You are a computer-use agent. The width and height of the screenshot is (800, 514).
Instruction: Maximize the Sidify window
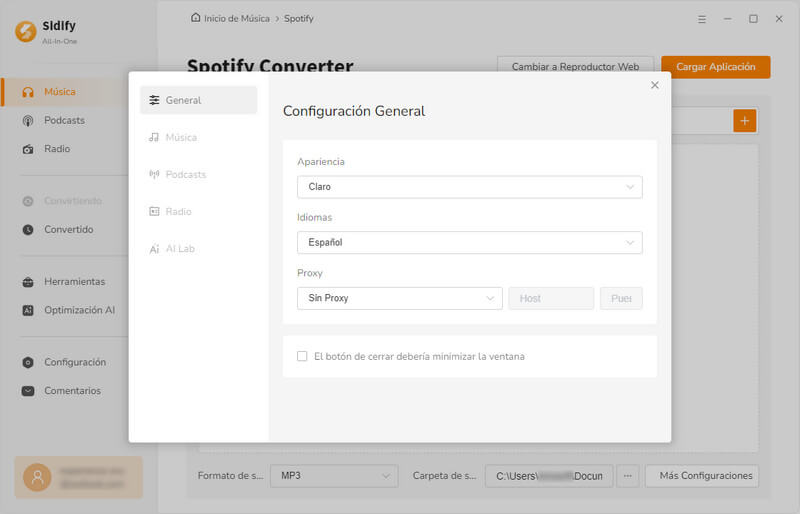click(x=753, y=19)
